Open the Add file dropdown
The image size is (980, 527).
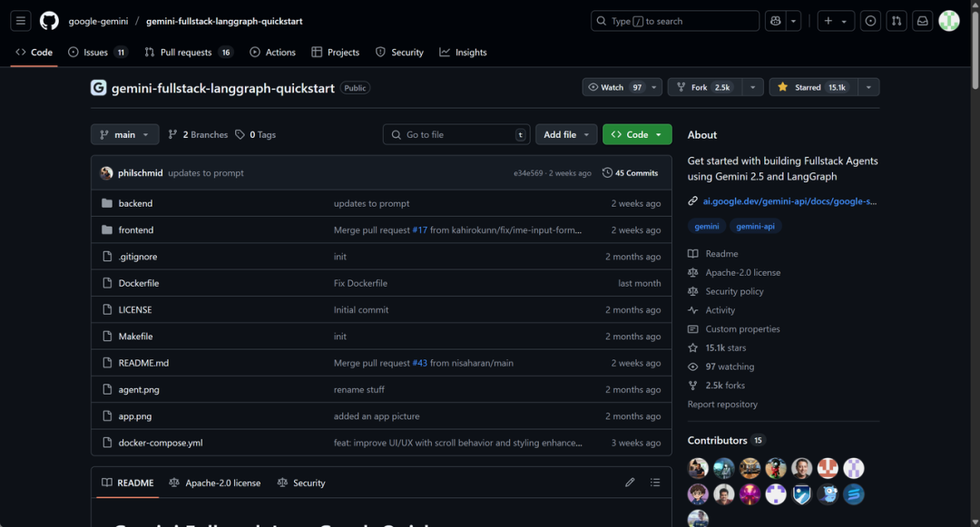pos(566,135)
